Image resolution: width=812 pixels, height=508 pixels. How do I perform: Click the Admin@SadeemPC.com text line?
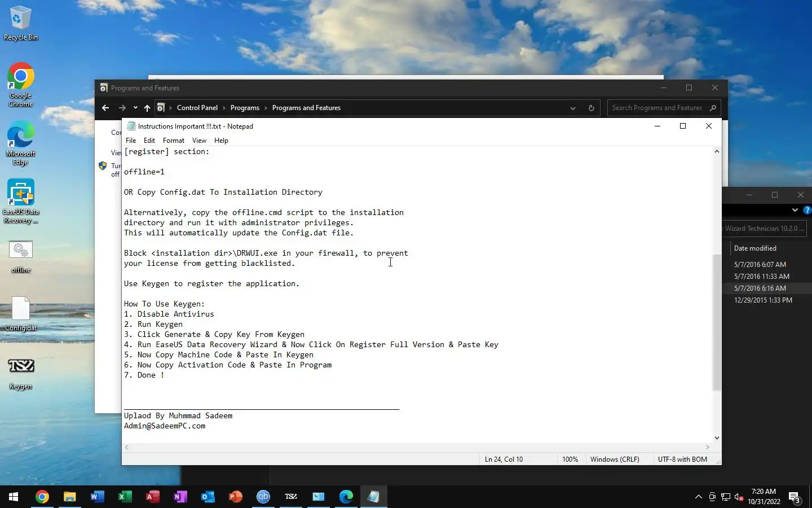(x=165, y=426)
